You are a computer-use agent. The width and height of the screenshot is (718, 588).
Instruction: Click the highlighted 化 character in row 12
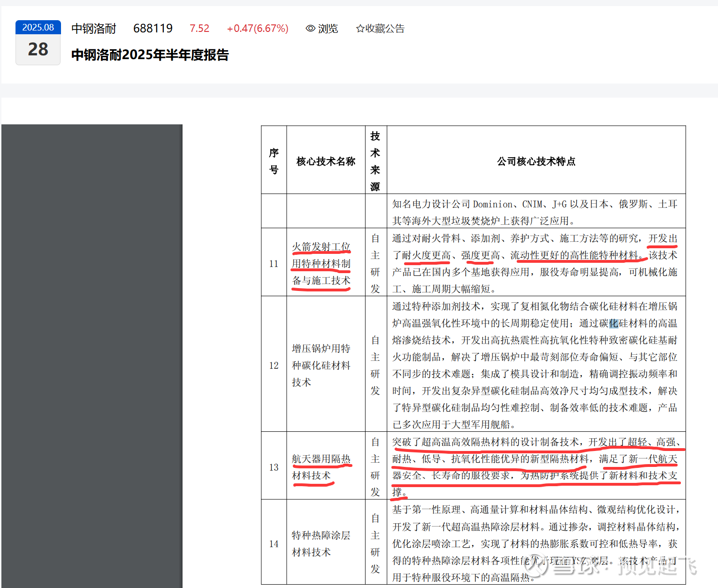tap(614, 323)
